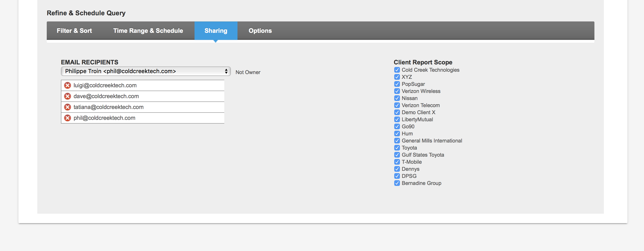The width and height of the screenshot is (644, 251).
Task: Uncheck Bernadine Group checkbox
Action: tap(397, 183)
